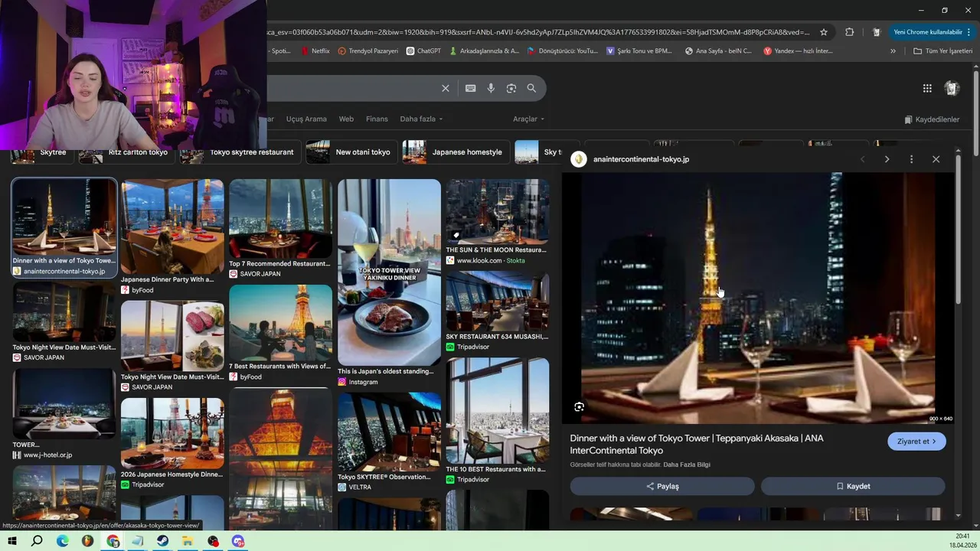The width and height of the screenshot is (980, 551).
Task: Click Paylaş share button
Action: pyautogui.click(x=662, y=486)
